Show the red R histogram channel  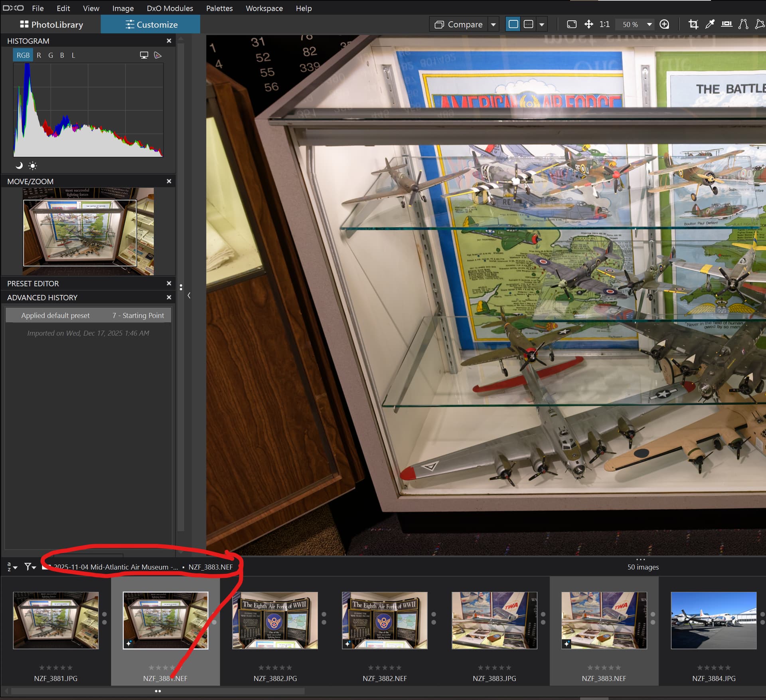point(39,55)
